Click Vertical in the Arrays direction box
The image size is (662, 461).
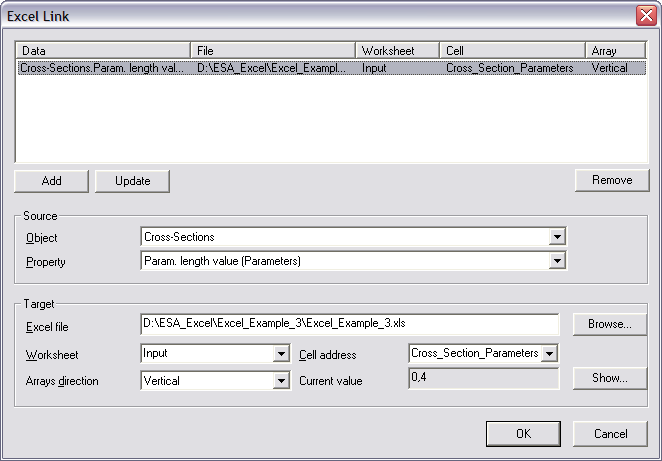(x=161, y=381)
